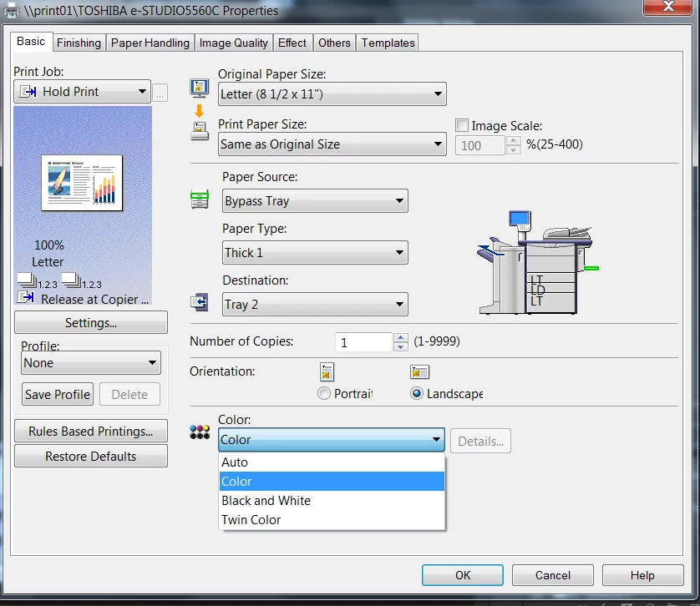The height and width of the screenshot is (606, 700).
Task: Click the Cancel button
Action: (x=553, y=575)
